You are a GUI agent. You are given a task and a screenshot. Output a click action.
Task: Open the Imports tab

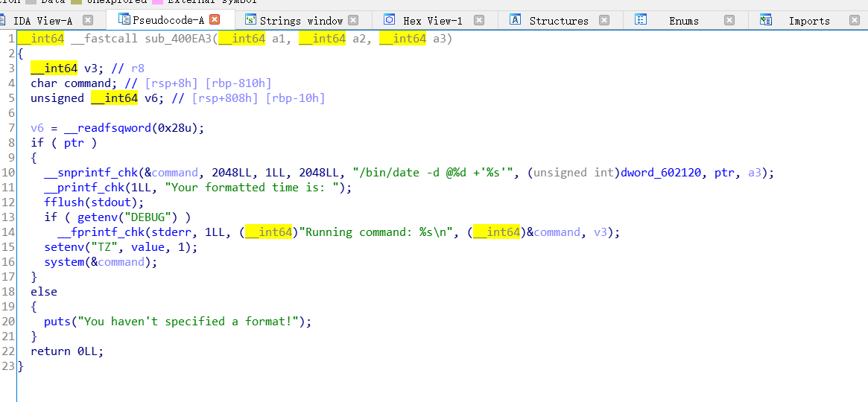tap(809, 20)
